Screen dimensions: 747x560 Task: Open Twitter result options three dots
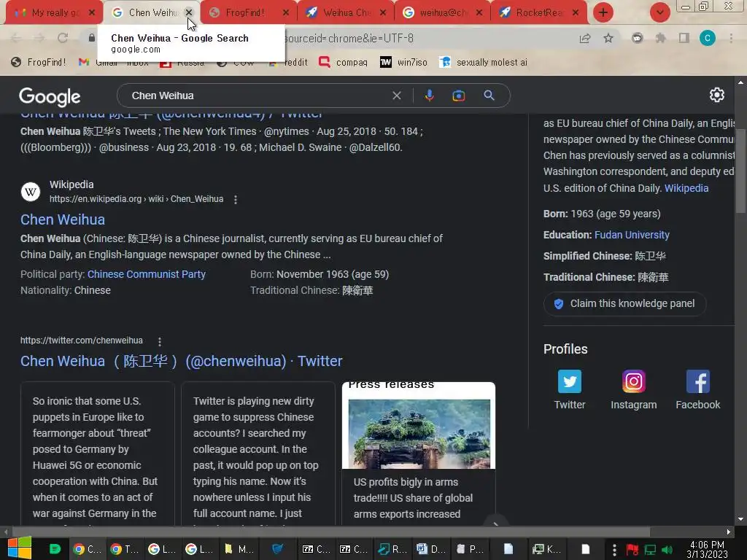[160, 341]
